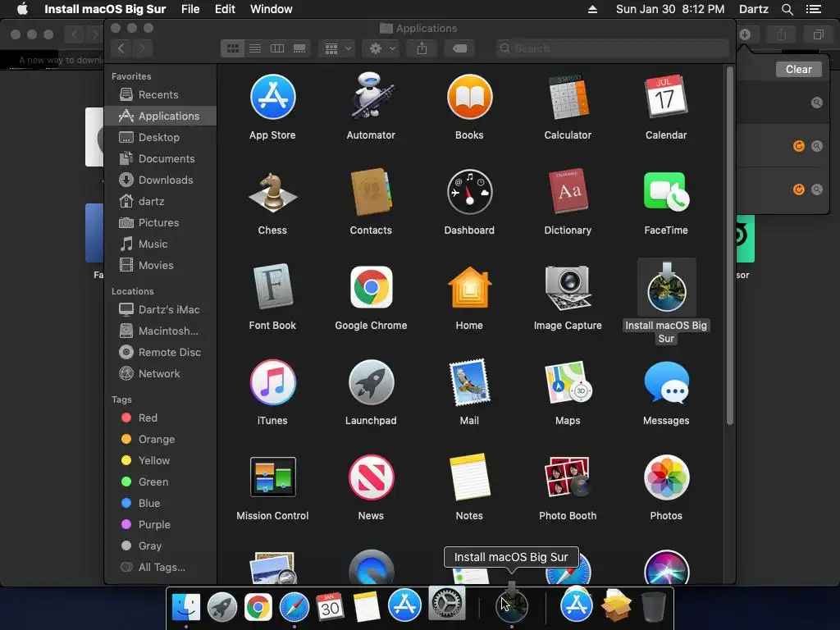The width and height of the screenshot is (840, 630).
Task: Open Trash in the Dock
Action: pos(654,607)
